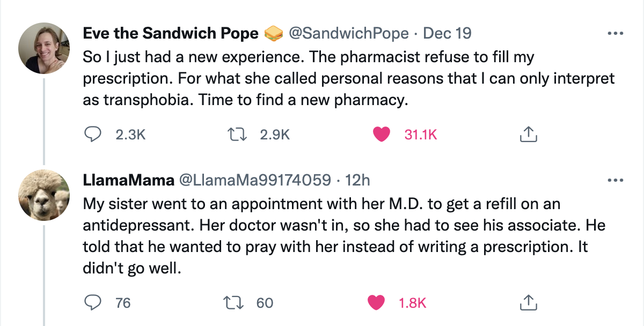Open LlamaMama's tweet text about her sister

pyautogui.click(x=343, y=236)
